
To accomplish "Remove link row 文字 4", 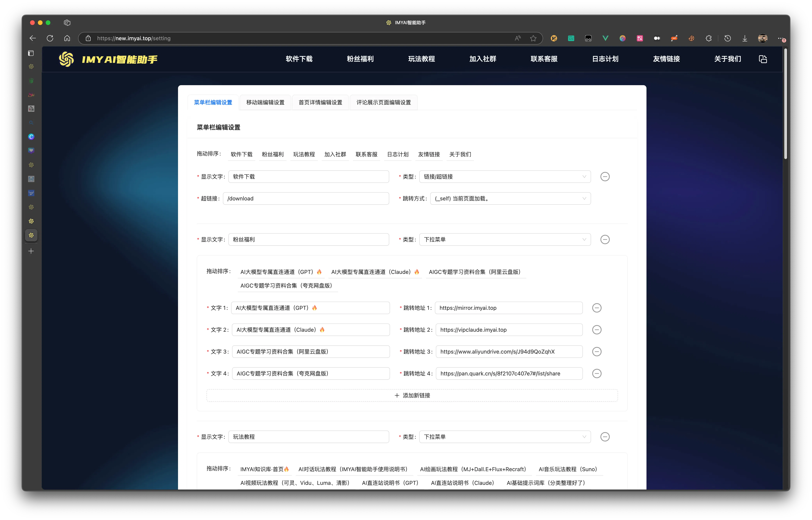I will [597, 373].
